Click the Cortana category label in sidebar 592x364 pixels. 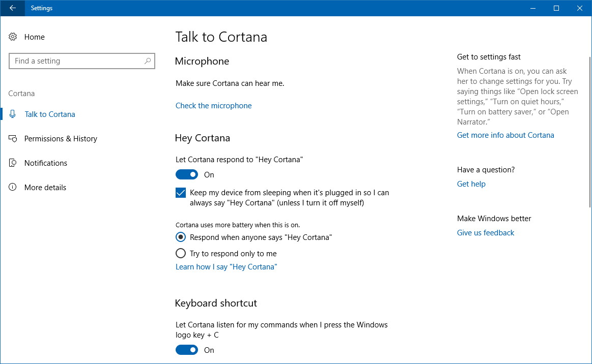click(x=21, y=93)
